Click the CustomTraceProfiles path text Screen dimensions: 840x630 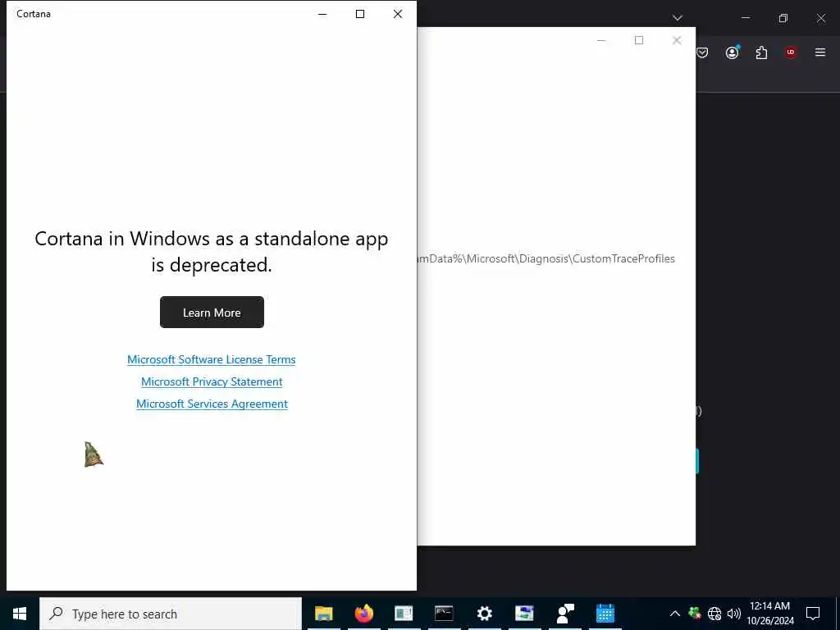point(546,258)
